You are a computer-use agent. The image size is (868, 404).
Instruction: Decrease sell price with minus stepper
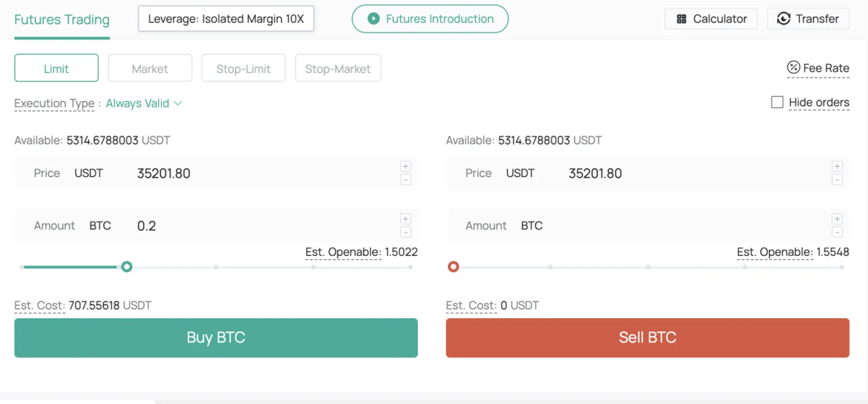tap(837, 179)
